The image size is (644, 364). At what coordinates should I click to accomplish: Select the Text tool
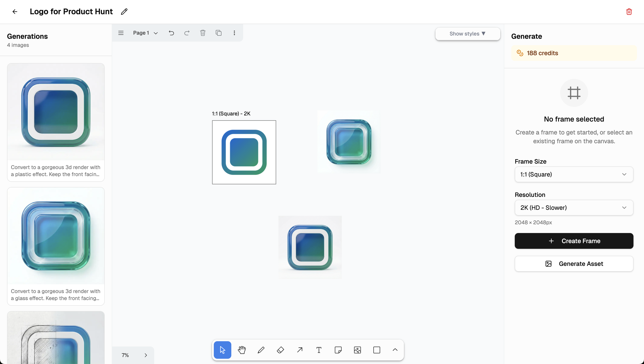click(319, 350)
